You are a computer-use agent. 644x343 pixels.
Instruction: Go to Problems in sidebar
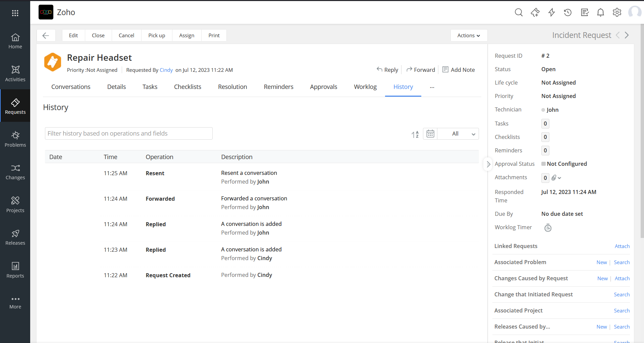(15, 139)
